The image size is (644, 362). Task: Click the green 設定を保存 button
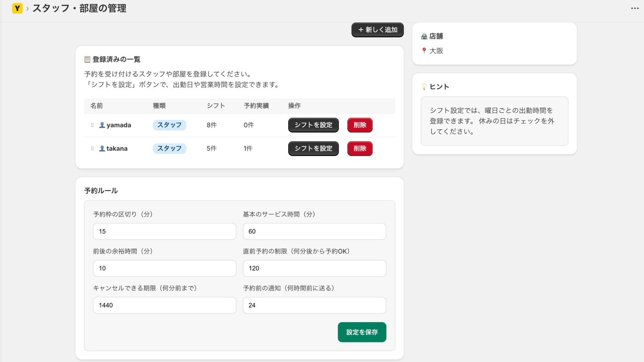[361, 332]
